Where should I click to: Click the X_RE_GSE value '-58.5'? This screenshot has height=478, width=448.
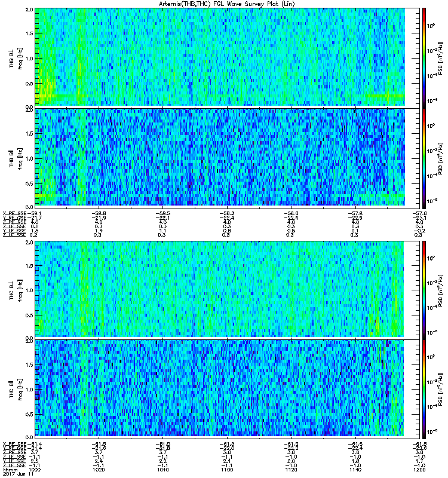(162, 213)
